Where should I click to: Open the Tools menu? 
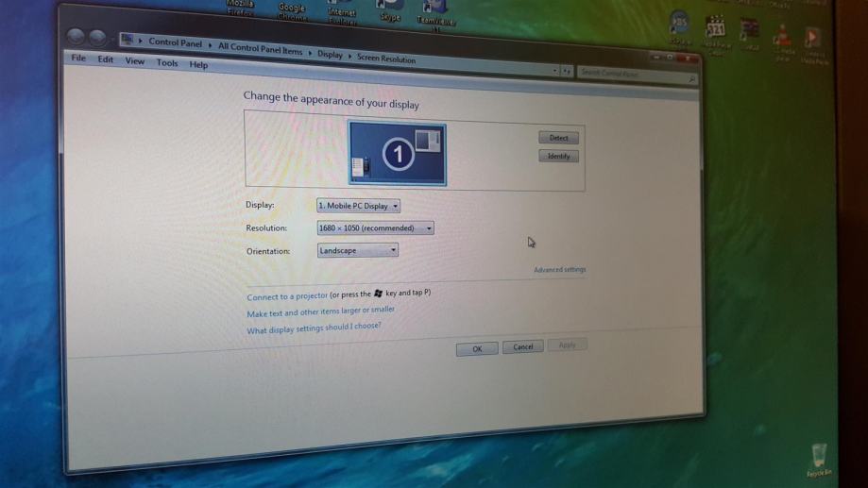(166, 63)
